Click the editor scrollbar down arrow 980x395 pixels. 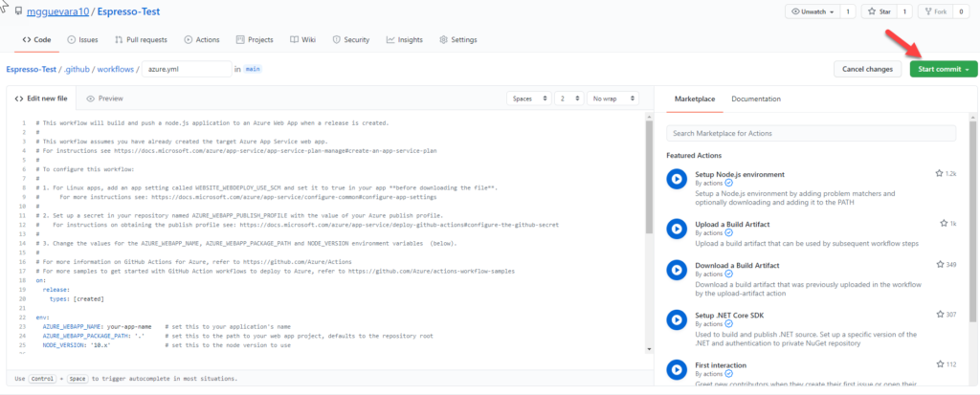click(650, 349)
